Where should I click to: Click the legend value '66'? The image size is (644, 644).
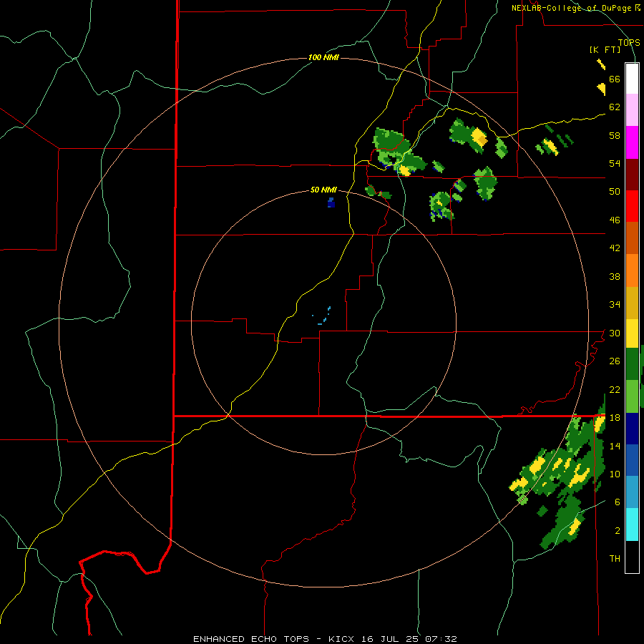615,79
